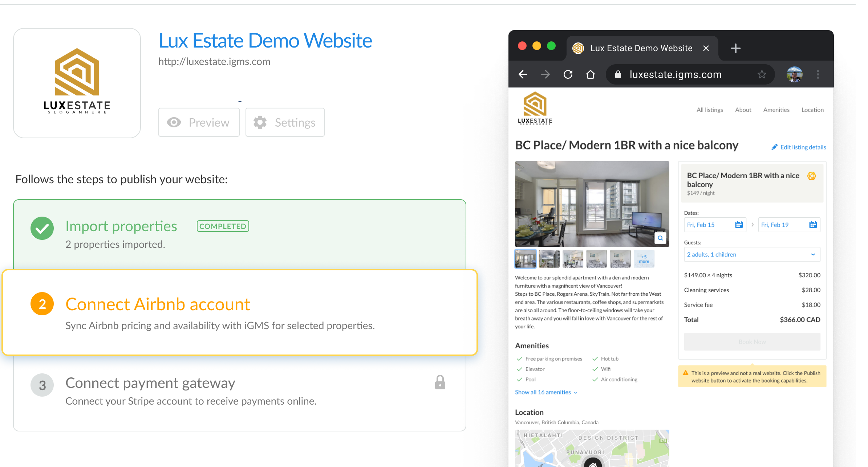This screenshot has width=868, height=467.
Task: Click the bookmark star icon
Action: pos(762,74)
